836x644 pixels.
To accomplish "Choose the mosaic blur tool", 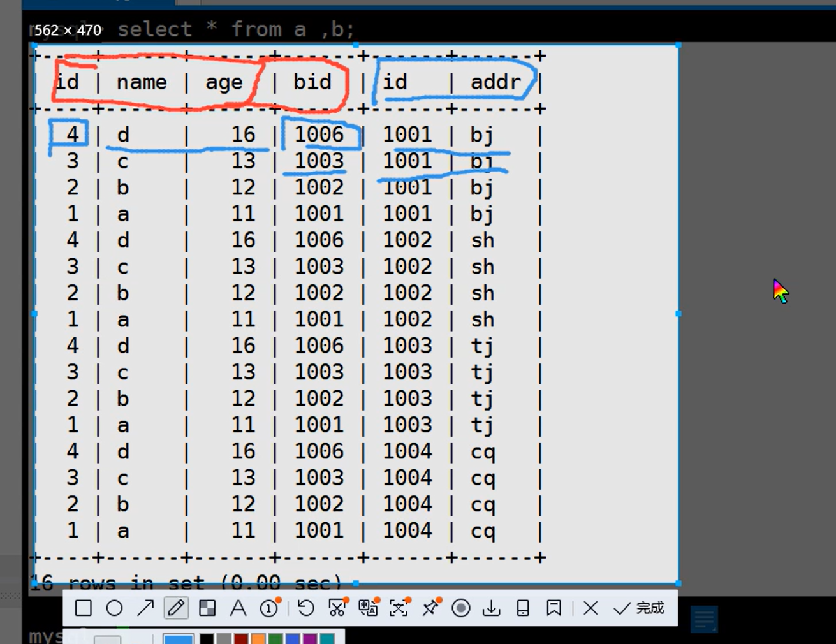I will (207, 608).
